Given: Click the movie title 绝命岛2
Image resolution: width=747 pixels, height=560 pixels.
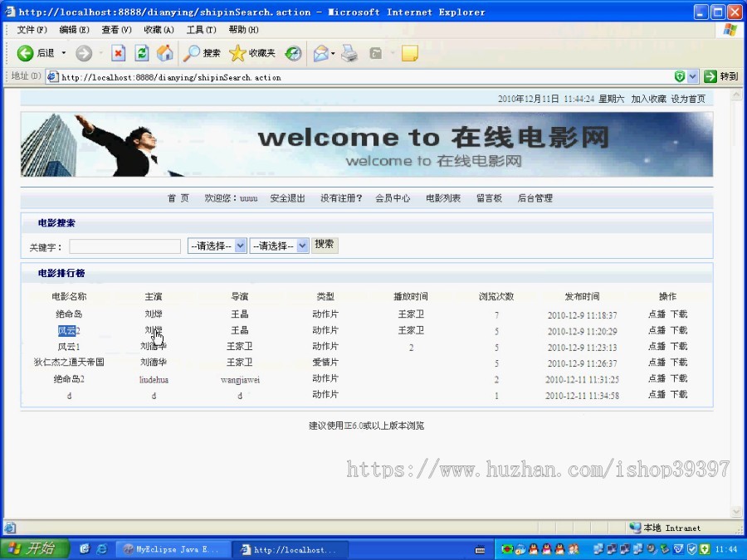Looking at the screenshot, I should (x=69, y=379).
